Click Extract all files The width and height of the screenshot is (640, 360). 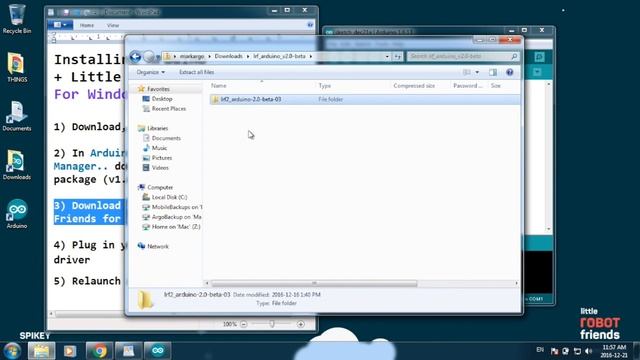[x=196, y=72]
